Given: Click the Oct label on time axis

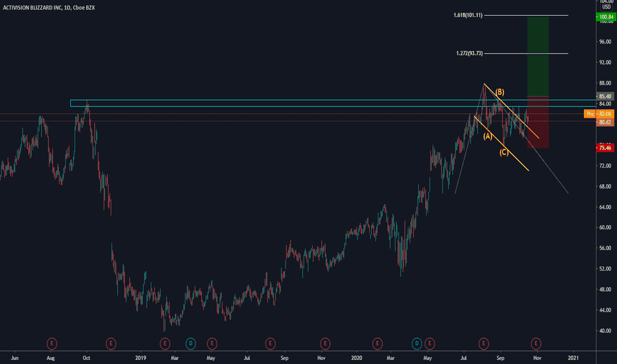Looking at the screenshot, I should tap(87, 358).
